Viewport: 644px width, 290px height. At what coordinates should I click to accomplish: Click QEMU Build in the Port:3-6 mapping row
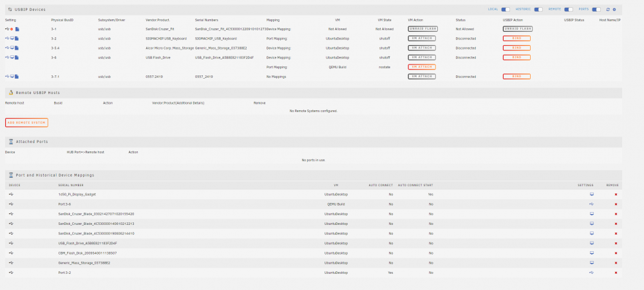click(x=336, y=204)
